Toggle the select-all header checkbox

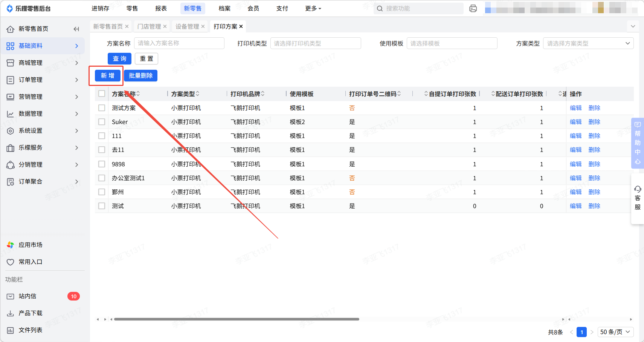click(x=102, y=94)
